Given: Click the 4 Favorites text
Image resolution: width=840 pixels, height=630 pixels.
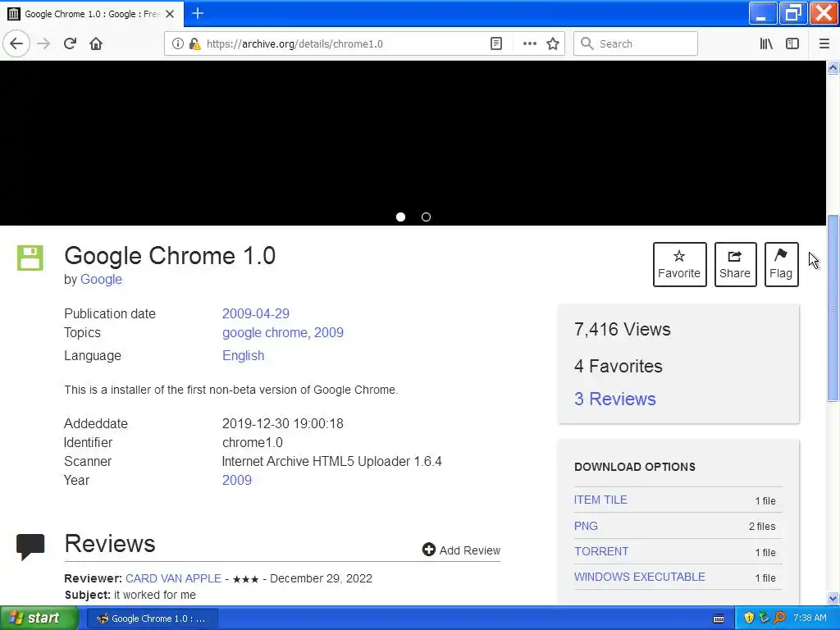Looking at the screenshot, I should coord(619,367).
